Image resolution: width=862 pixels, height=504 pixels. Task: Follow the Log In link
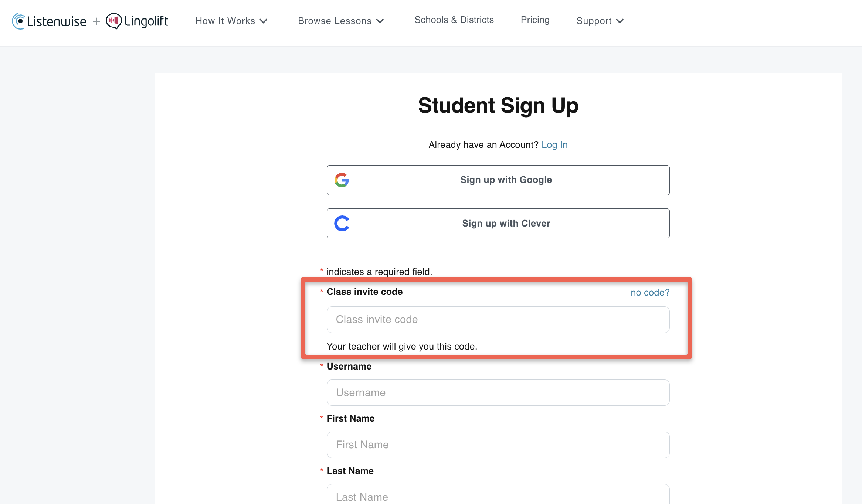pos(554,145)
